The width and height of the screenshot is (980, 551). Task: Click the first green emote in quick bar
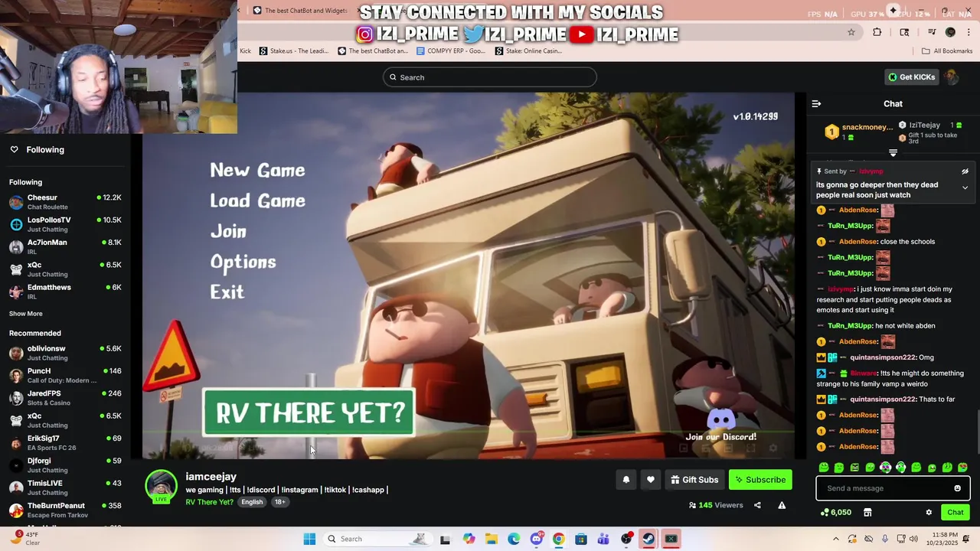(x=824, y=467)
